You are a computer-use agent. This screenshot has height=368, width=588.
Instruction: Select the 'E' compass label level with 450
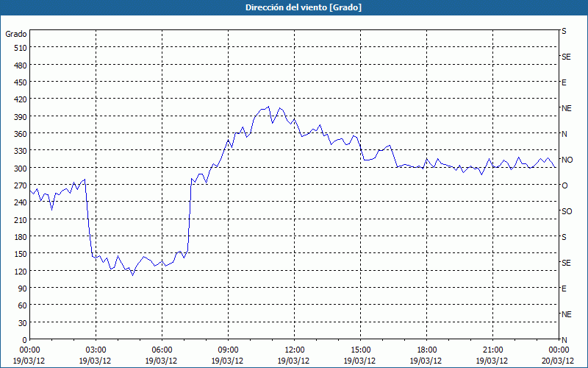(x=564, y=82)
